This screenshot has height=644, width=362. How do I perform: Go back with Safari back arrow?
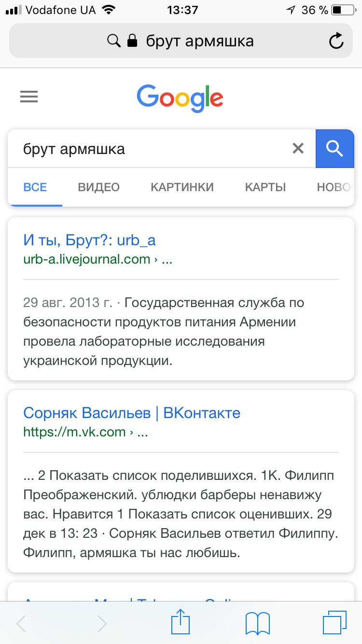[21, 623]
